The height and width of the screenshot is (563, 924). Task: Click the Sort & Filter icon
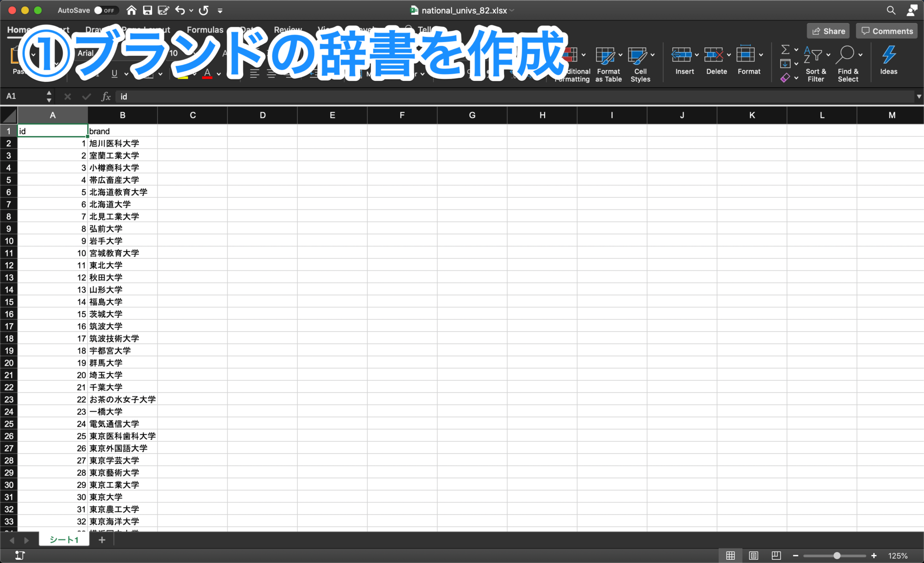click(x=813, y=55)
